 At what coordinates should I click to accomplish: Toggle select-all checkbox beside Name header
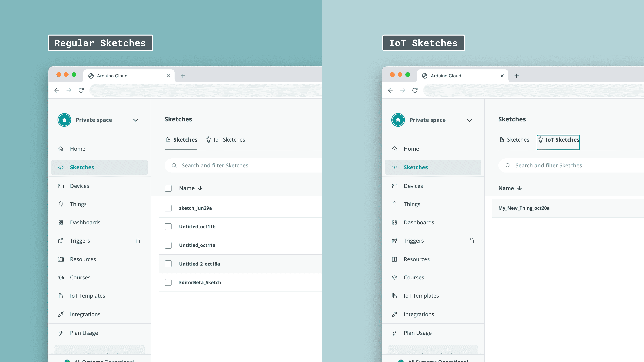pyautogui.click(x=168, y=188)
